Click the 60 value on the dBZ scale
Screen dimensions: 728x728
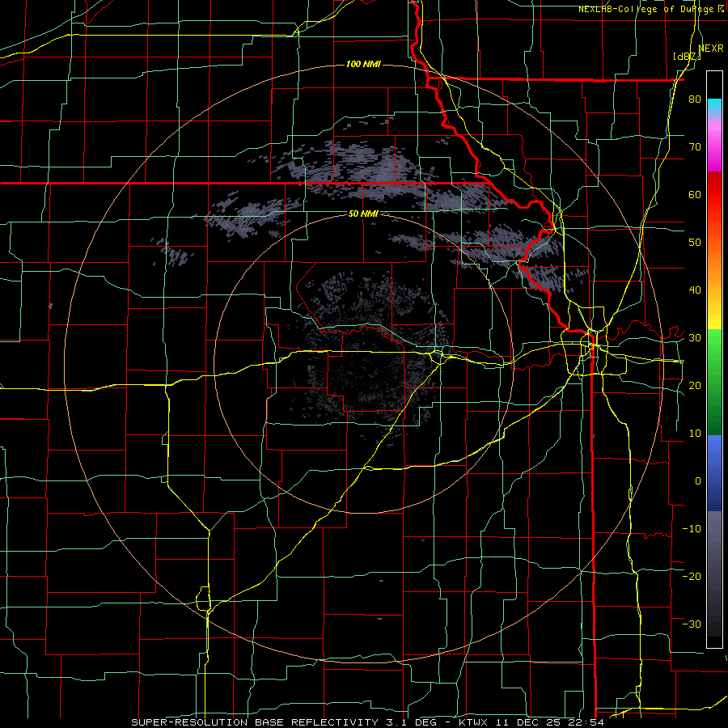coord(695,194)
